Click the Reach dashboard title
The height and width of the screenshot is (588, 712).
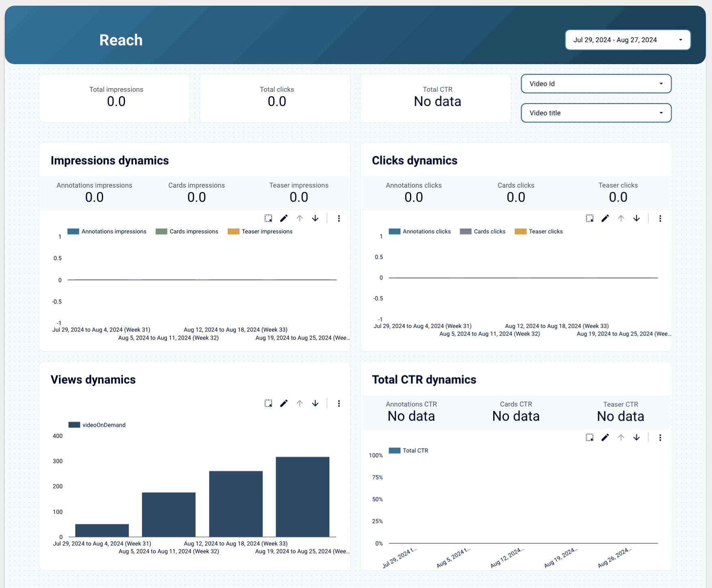(x=121, y=39)
